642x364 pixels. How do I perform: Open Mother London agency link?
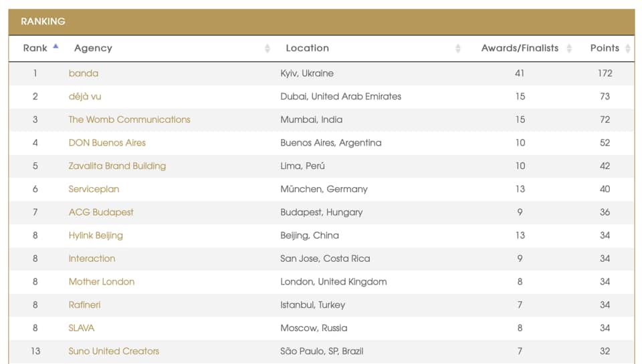(102, 282)
